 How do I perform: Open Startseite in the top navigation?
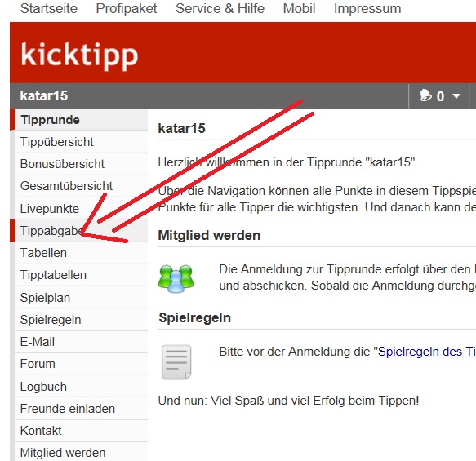coord(49,8)
